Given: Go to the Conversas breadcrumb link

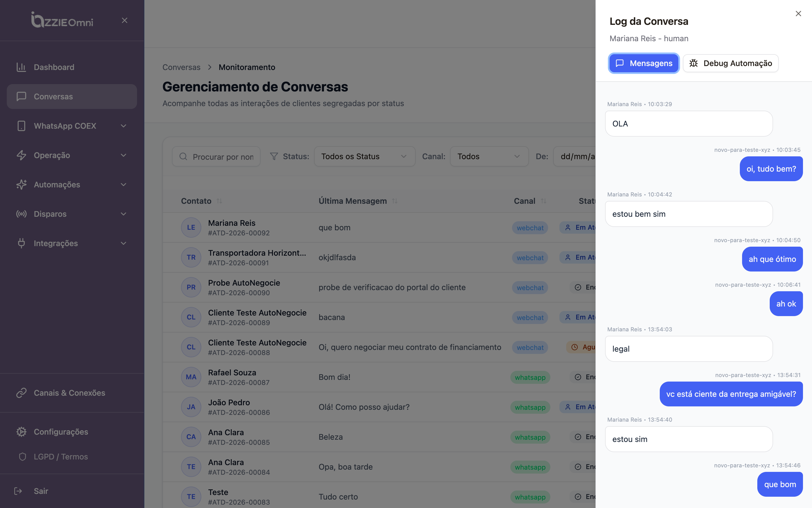Looking at the screenshot, I should point(181,67).
